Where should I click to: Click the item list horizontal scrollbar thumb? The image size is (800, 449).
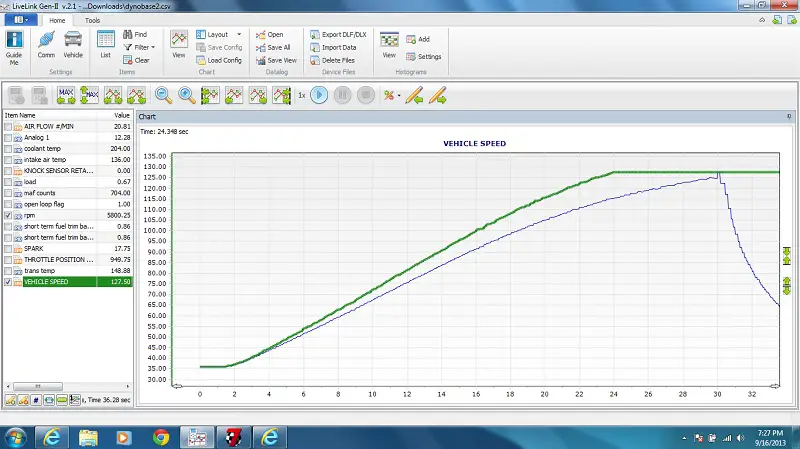click(38, 386)
